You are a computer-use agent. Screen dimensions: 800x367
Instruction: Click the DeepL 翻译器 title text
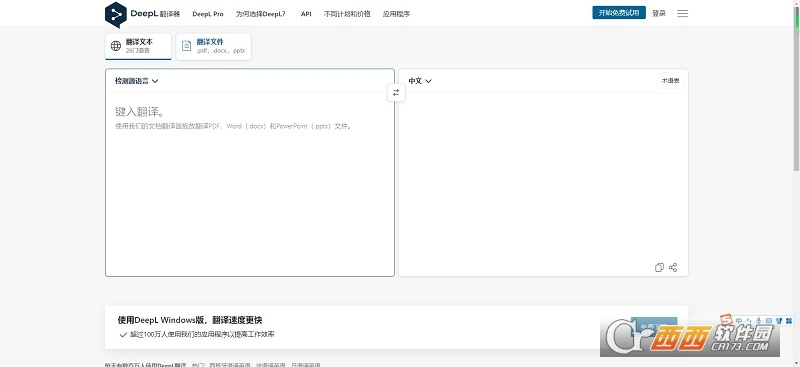click(155, 14)
